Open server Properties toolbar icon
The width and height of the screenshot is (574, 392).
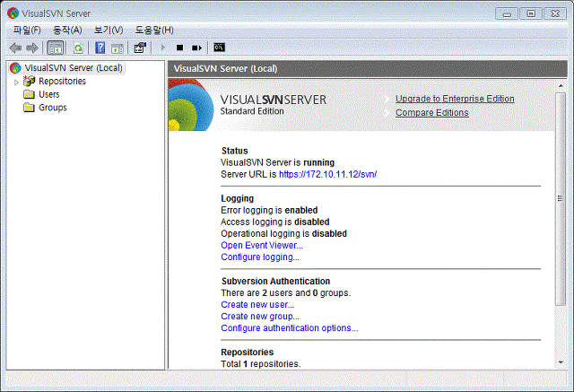point(140,48)
